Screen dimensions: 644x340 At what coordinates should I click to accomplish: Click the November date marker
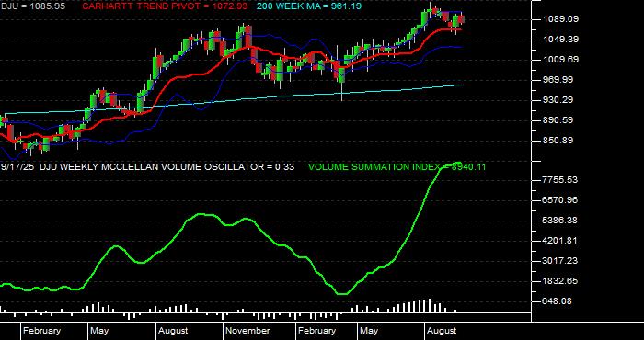(x=248, y=331)
